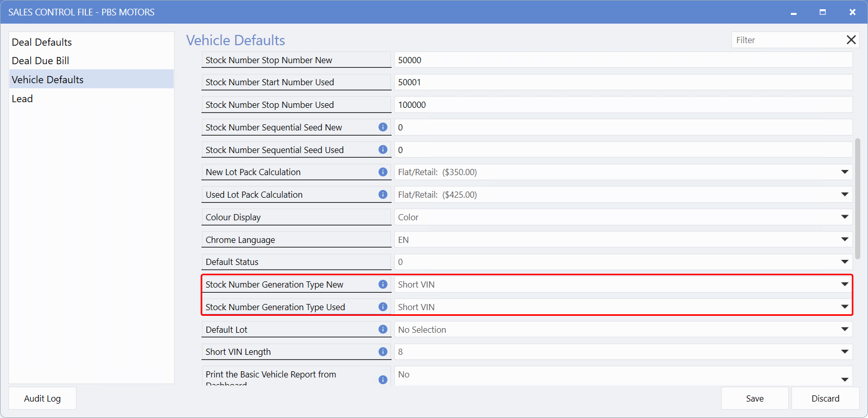
Task: Click info icon for Stock Number Sequential Seed New
Action: tap(383, 127)
